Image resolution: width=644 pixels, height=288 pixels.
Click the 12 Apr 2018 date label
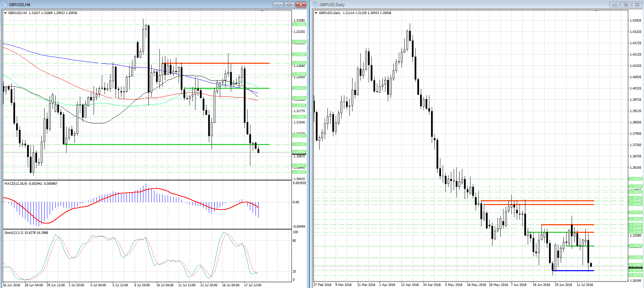tap(410, 285)
